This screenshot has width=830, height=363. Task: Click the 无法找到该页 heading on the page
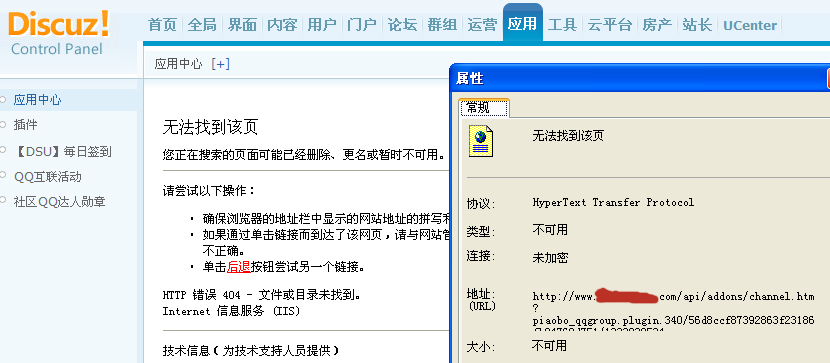(x=210, y=127)
